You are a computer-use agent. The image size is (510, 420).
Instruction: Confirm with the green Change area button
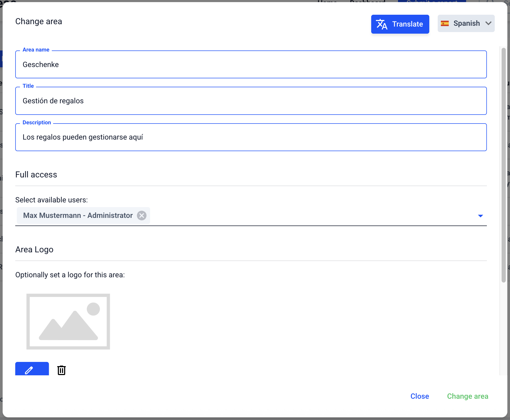467,396
